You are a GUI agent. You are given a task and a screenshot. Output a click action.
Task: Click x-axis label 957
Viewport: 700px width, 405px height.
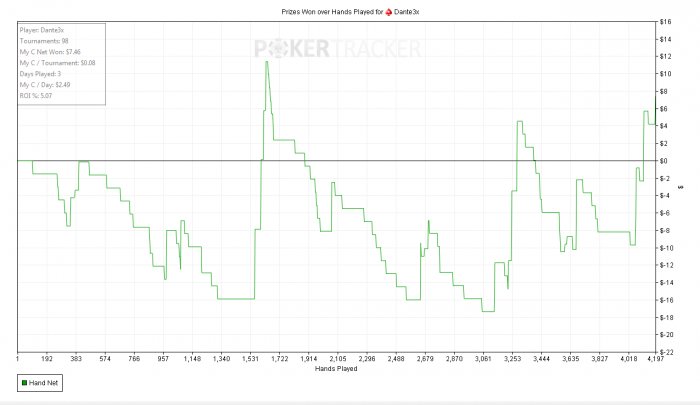point(163,359)
